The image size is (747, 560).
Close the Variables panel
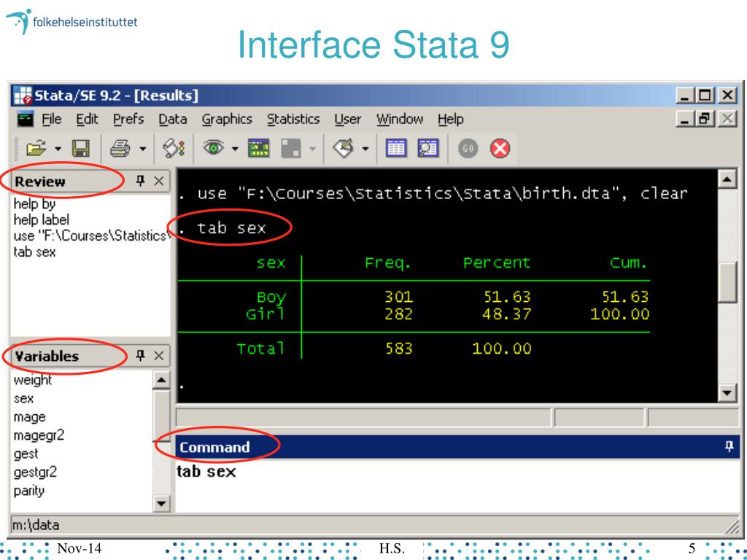coord(158,356)
